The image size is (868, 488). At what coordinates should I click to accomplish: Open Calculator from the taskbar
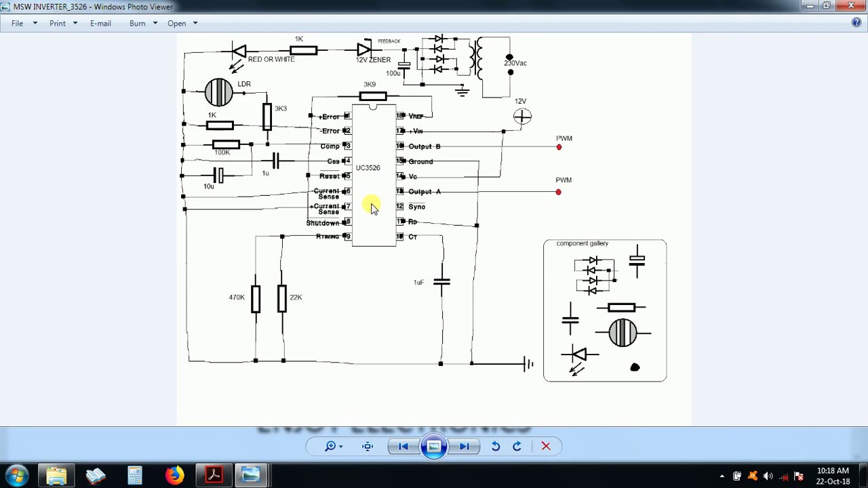pos(135,475)
